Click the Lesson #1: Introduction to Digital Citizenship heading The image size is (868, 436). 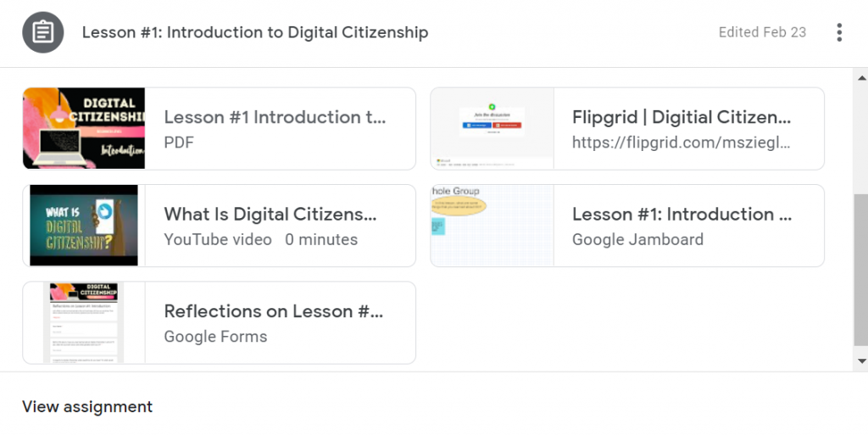[x=255, y=32]
